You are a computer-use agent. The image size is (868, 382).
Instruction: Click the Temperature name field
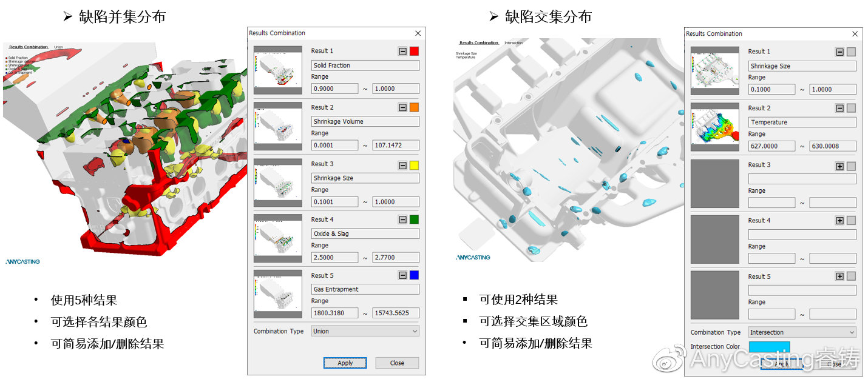click(x=802, y=122)
